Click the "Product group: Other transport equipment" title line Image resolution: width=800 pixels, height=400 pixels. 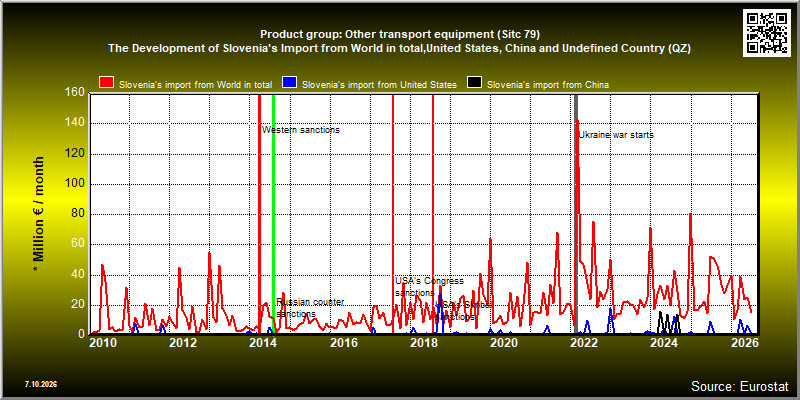click(x=400, y=35)
